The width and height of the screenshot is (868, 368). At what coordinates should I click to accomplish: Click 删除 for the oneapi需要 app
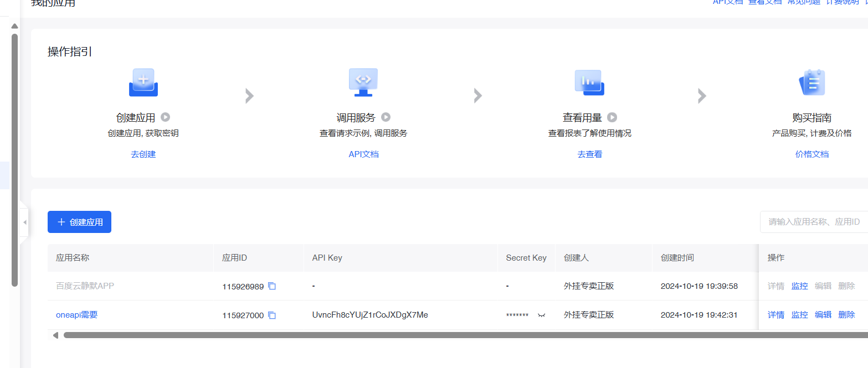pos(846,315)
